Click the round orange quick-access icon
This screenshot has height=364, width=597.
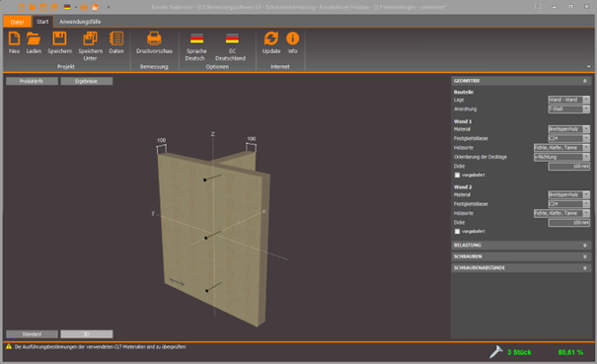click(x=95, y=7)
